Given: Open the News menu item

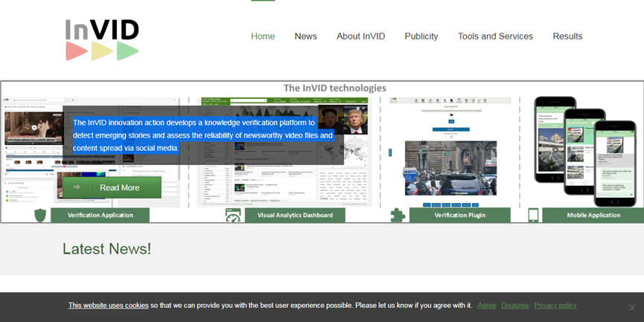Looking at the screenshot, I should coord(305,36).
